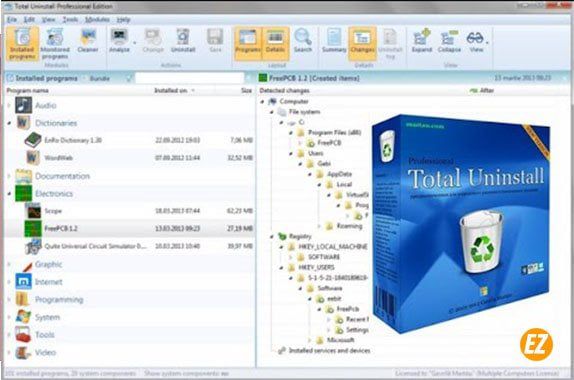This screenshot has height=380, width=574.
Task: Open the View menu
Action: click(48, 19)
